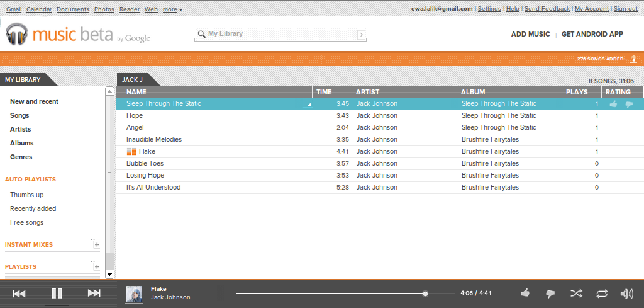Screen dimensions: 644x308
Task: Open Settings from the top bar
Action: [489, 9]
